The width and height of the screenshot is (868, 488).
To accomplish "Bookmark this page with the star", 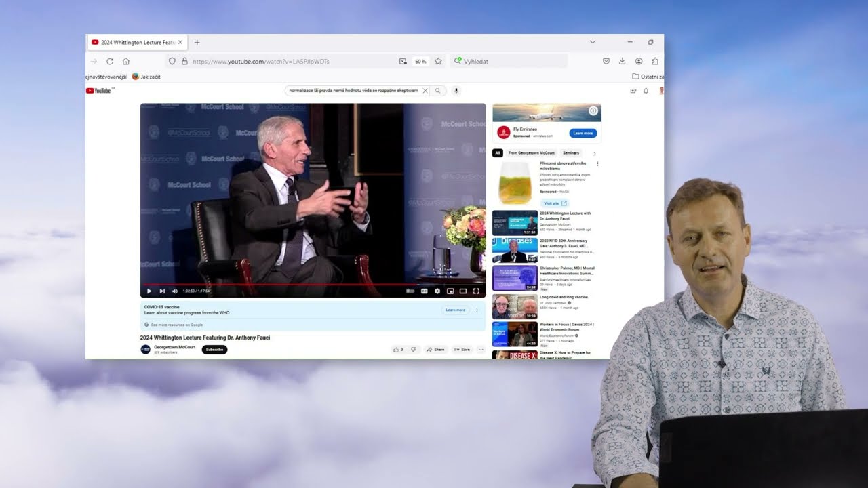I will click(x=438, y=61).
